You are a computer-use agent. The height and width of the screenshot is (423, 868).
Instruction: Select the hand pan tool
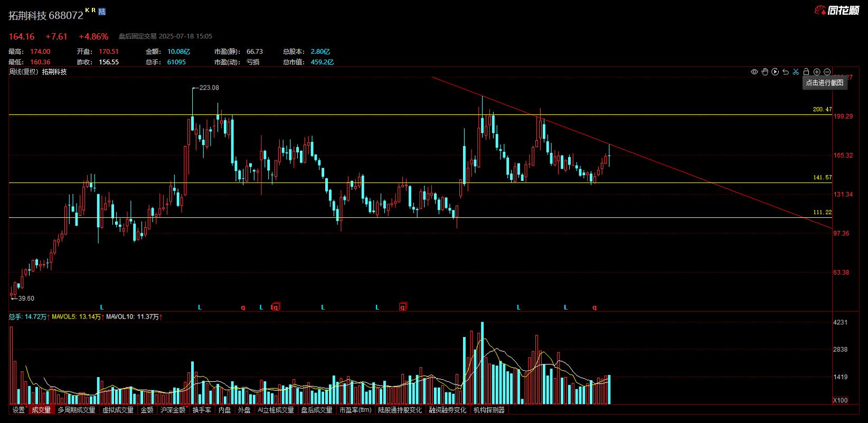pos(765,72)
